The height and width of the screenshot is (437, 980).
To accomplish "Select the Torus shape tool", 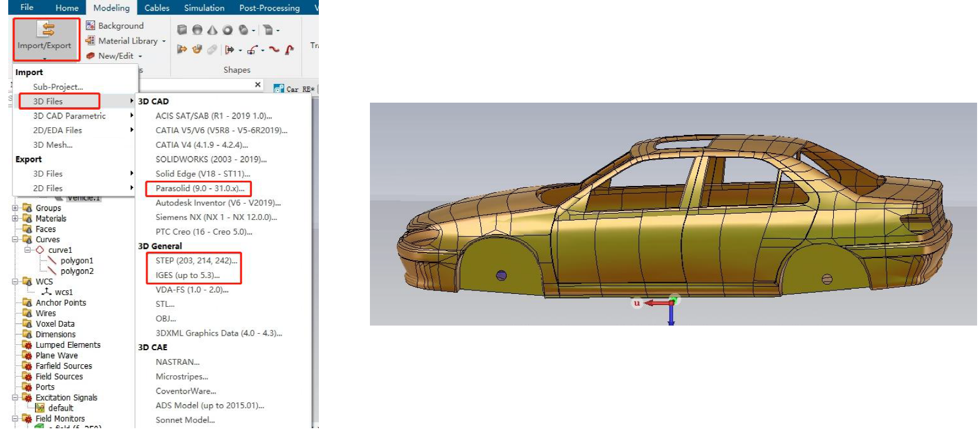I will click(228, 30).
